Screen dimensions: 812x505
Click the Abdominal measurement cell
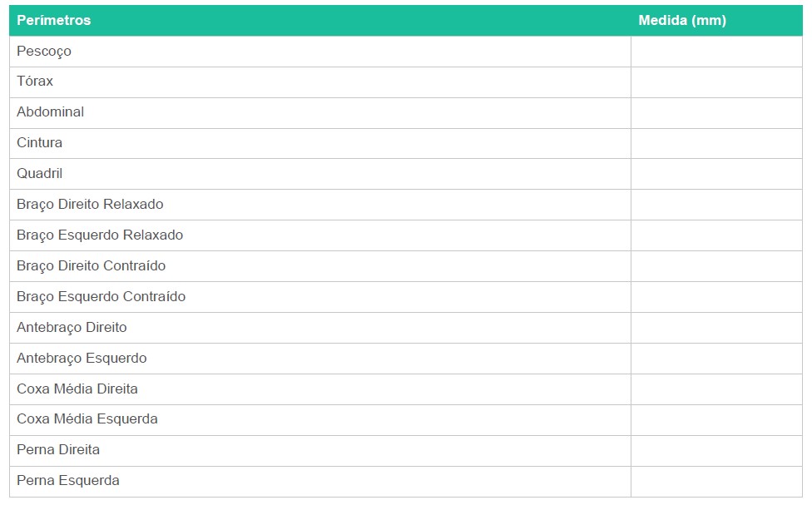[716, 113]
